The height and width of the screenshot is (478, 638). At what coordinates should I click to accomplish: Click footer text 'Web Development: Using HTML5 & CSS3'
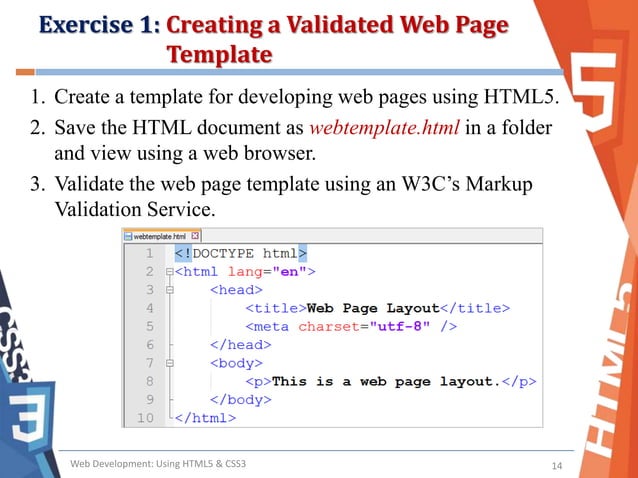[158, 464]
